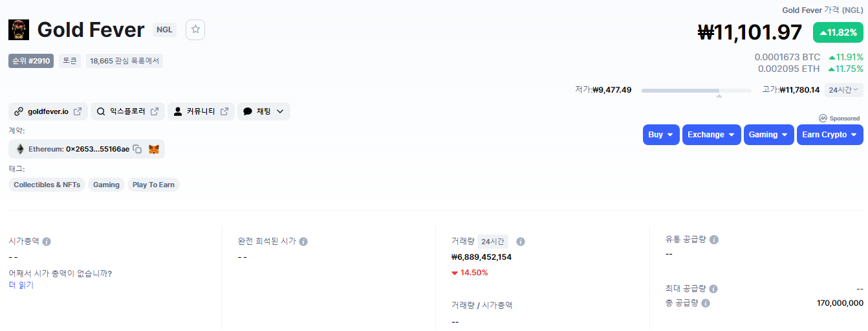This screenshot has width=868, height=331.
Task: Click info icon beside 최대 공급량
Action: 713,289
